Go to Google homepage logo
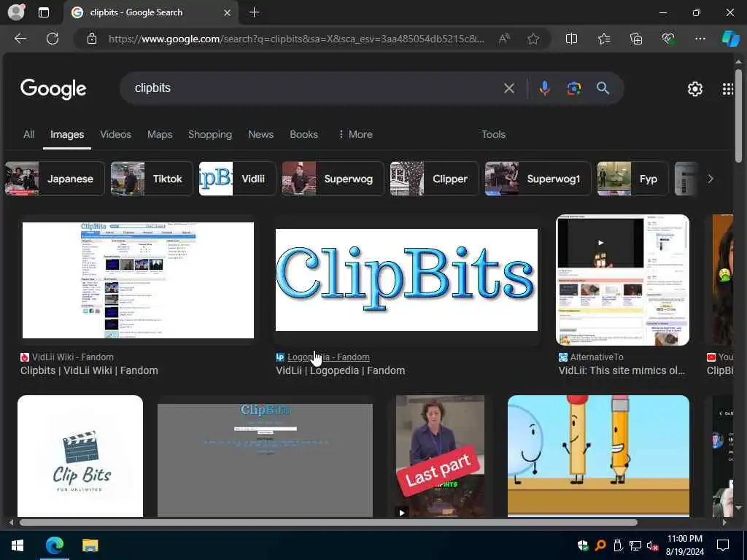 53,88
